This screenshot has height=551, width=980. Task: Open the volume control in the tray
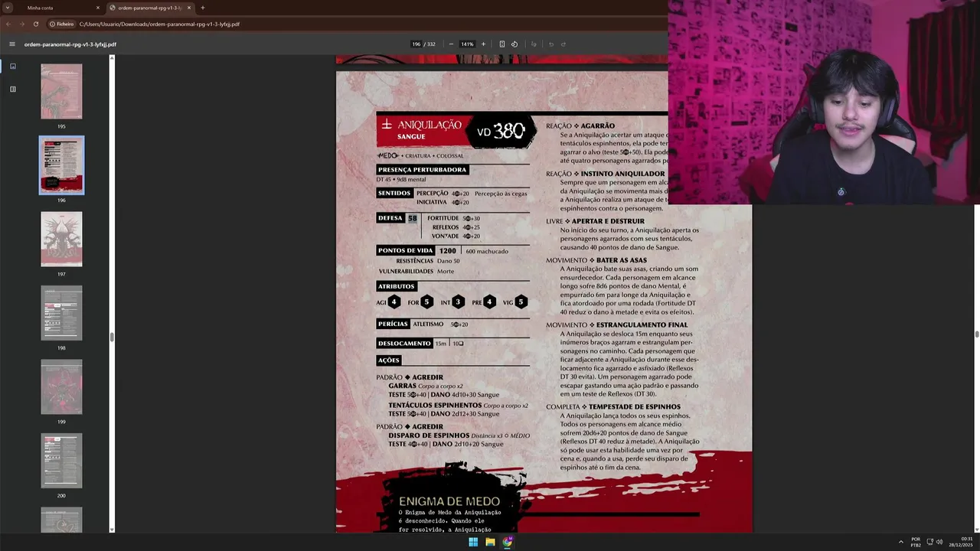[939, 542]
